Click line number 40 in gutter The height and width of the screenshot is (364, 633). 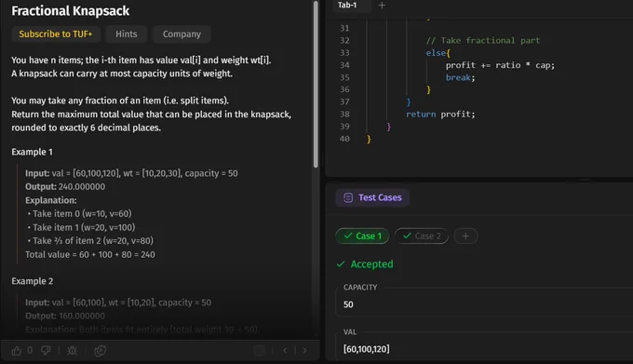click(x=344, y=139)
